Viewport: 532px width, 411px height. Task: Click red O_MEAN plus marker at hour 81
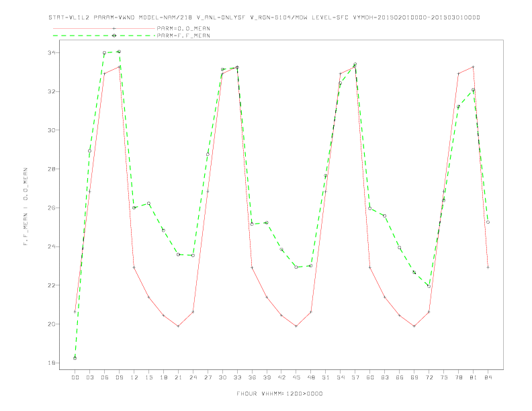(474, 66)
